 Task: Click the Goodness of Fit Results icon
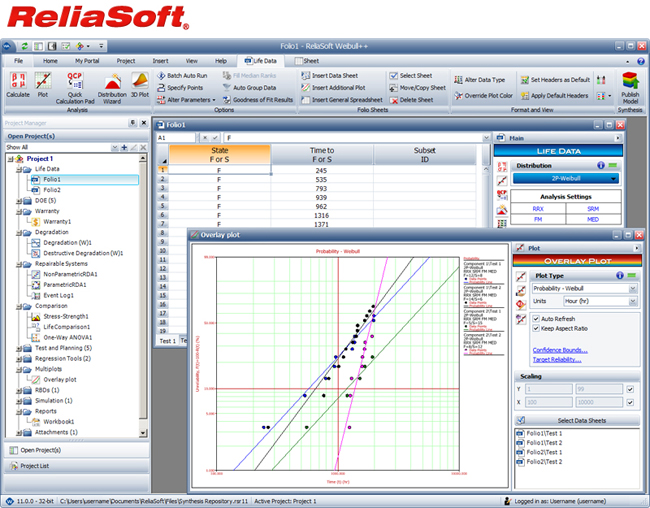tap(226, 100)
